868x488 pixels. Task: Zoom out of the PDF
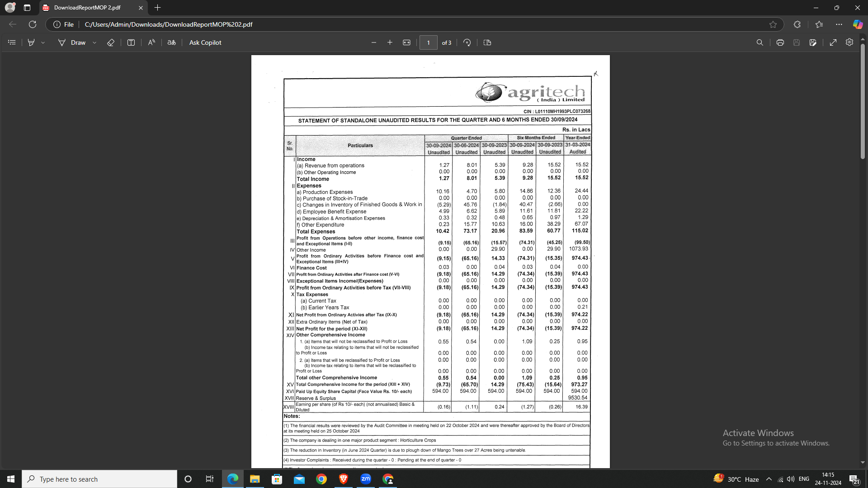point(374,42)
